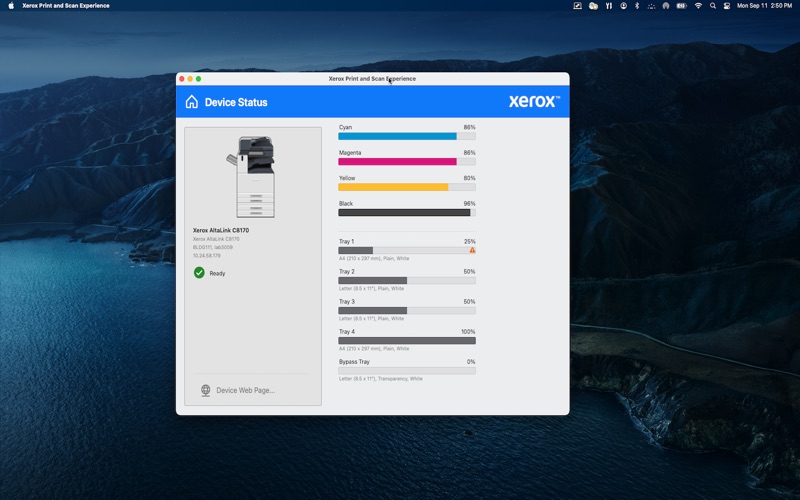Click the Black toner level bar
Image resolution: width=800 pixels, height=500 pixels.
coord(407,213)
